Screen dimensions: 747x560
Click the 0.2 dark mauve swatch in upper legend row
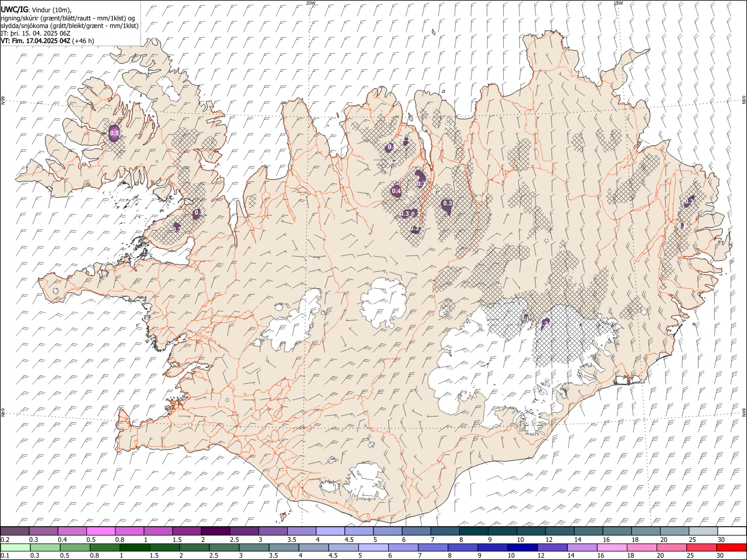[15, 531]
